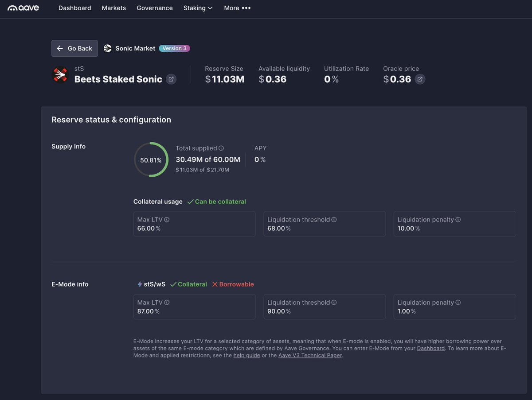Click the Beets Staked Sonic heading
Viewport: 532px width, 400px height.
(x=118, y=79)
